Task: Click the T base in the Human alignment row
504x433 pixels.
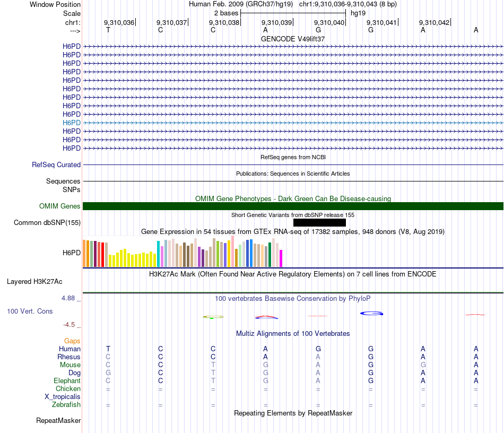Action: [x=108, y=349]
